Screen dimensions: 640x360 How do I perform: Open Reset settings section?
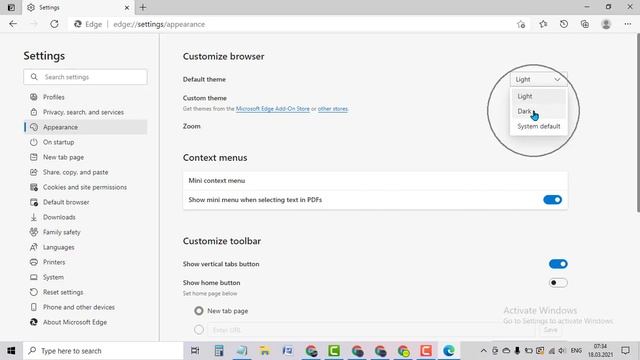point(85,292)
